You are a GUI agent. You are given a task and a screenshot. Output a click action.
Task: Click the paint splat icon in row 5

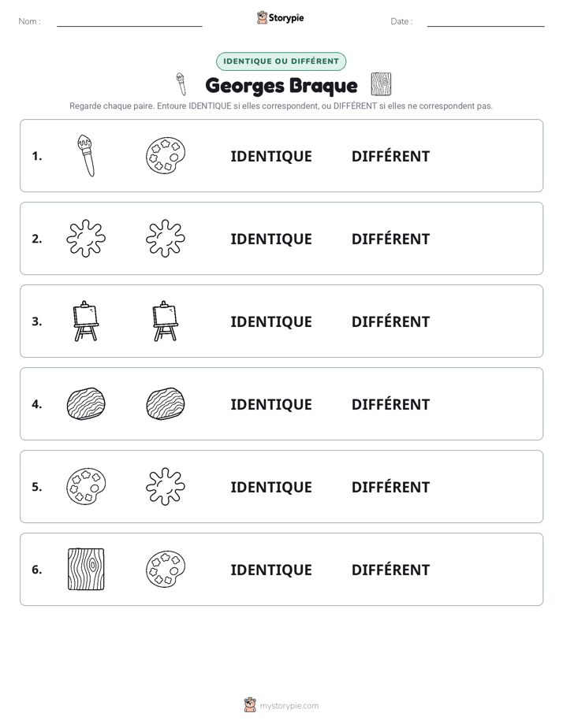pos(166,487)
